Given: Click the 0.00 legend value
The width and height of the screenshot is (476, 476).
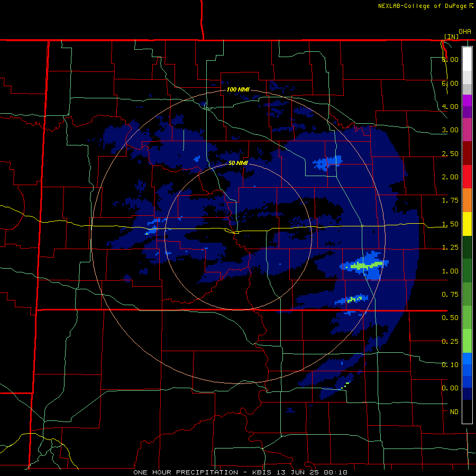Looking at the screenshot, I should pos(450,388).
